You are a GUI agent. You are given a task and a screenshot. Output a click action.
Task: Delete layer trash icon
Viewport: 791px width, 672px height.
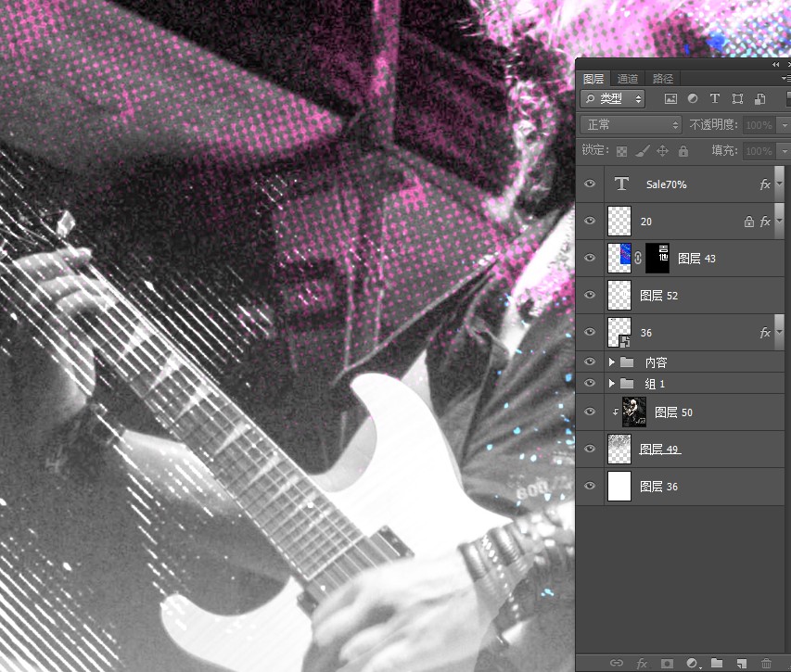tap(766, 663)
